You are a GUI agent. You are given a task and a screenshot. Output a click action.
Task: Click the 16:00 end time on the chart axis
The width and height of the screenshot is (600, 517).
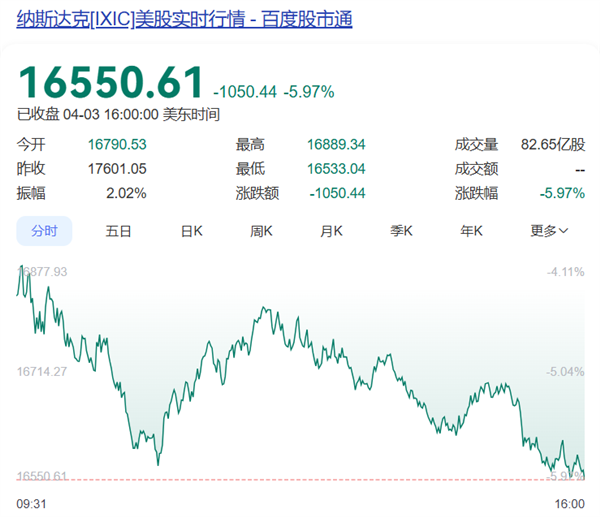(x=568, y=503)
